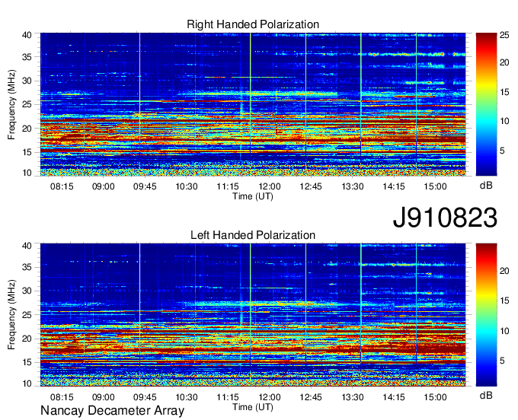Click the 08:15 tick label on top plot

pos(62,186)
